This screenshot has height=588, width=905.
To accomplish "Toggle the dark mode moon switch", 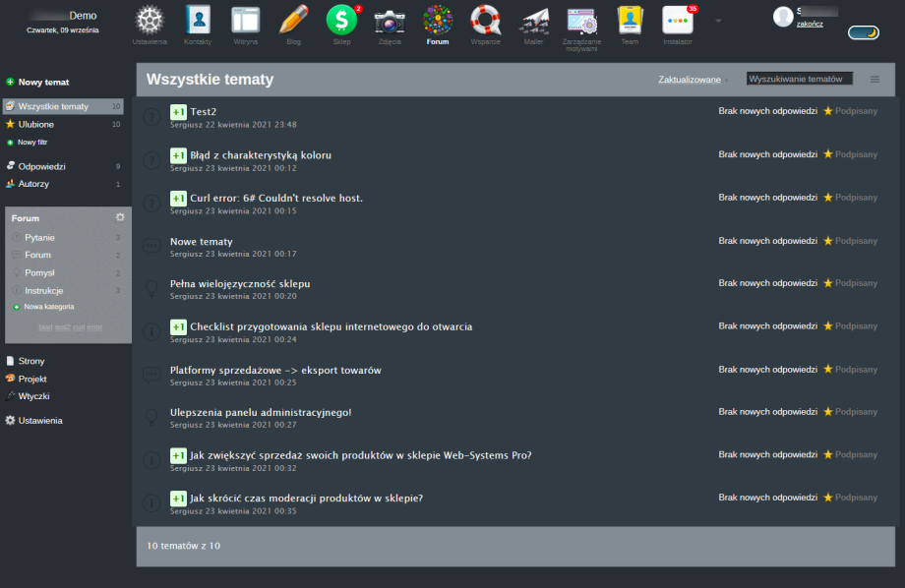I will 864,32.
